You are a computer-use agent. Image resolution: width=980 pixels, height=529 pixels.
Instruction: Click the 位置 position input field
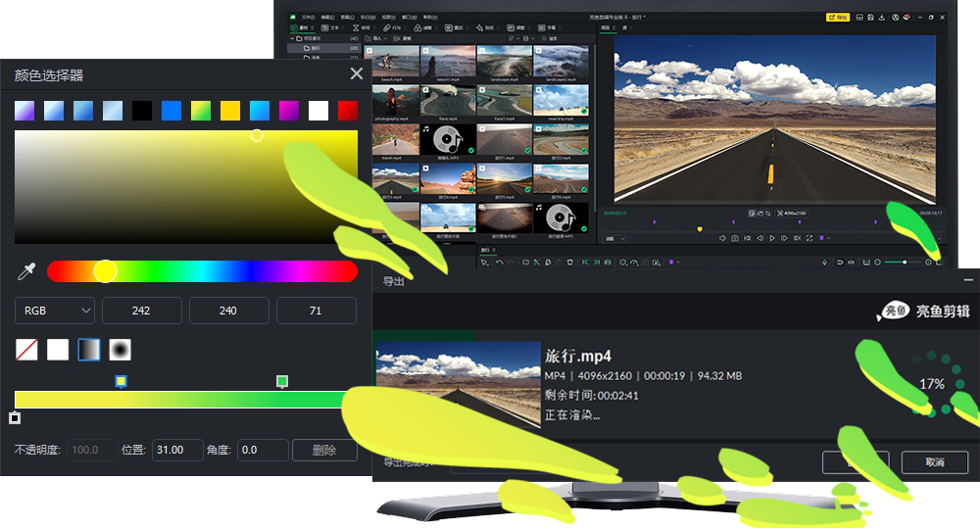point(177,450)
